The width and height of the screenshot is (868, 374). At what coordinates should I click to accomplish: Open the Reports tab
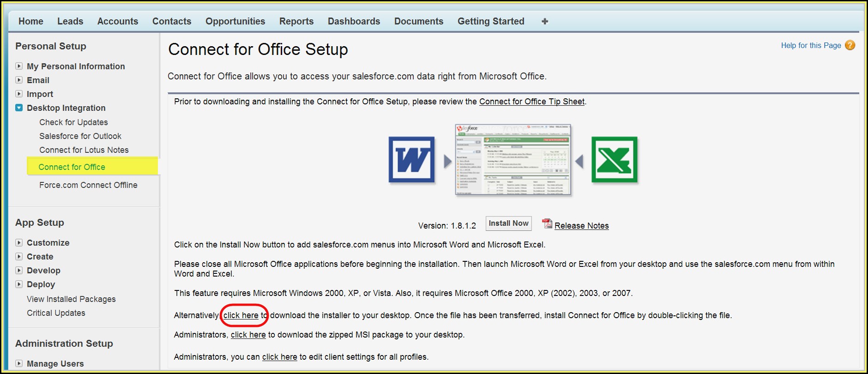pyautogui.click(x=296, y=21)
